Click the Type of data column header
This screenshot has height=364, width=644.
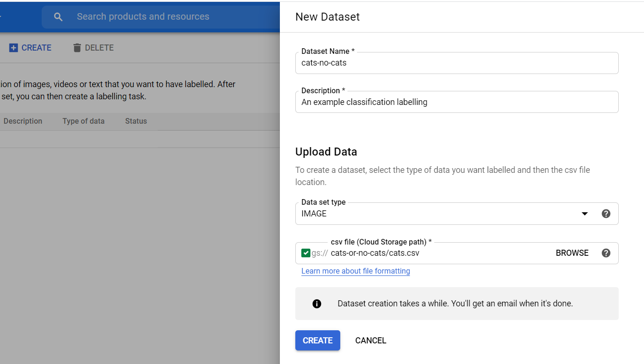(83, 121)
